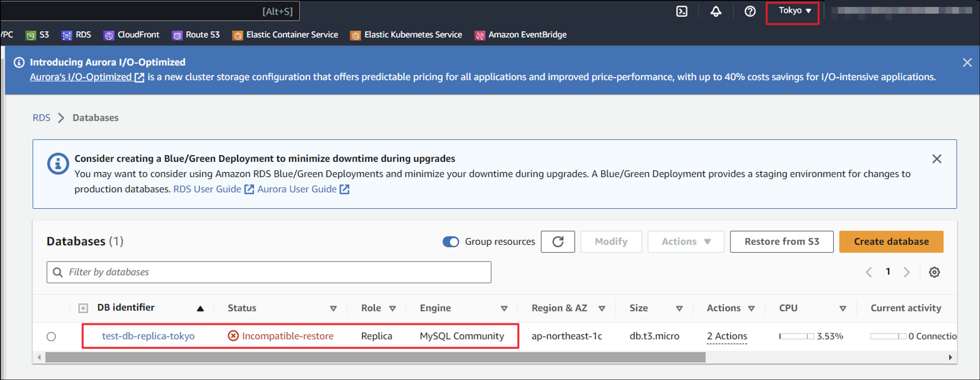Open the CloudShell terminal icon
This screenshot has width=980, height=380.
682,11
